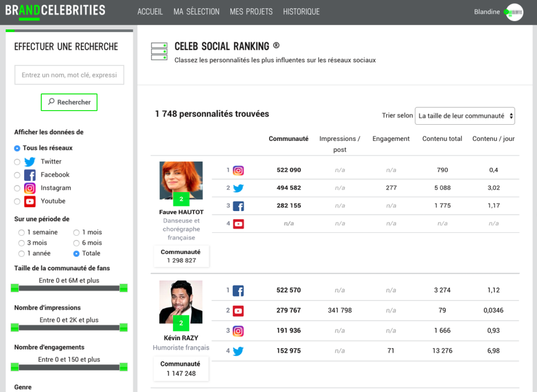Viewport: 537px width, 392px height.
Task: Select the '1 semaine' period option
Action: (22, 233)
